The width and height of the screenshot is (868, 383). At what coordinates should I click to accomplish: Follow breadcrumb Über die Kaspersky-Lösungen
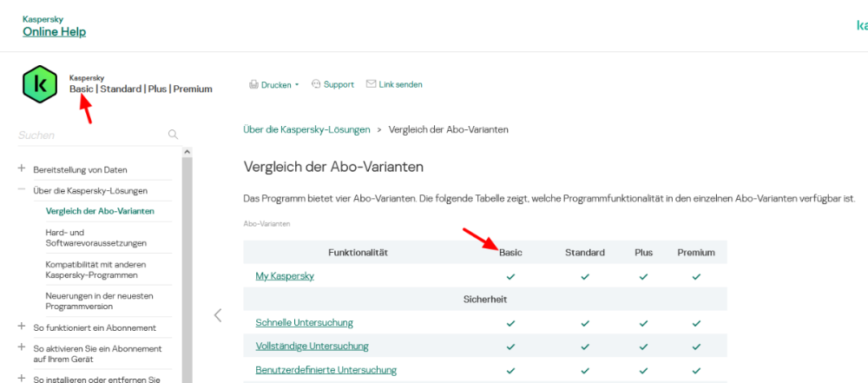click(306, 129)
